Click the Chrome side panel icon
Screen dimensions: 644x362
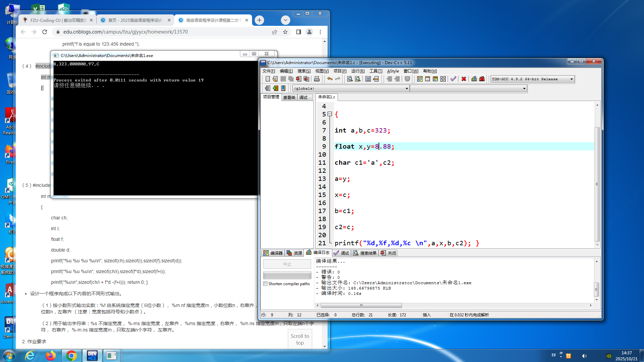click(299, 32)
